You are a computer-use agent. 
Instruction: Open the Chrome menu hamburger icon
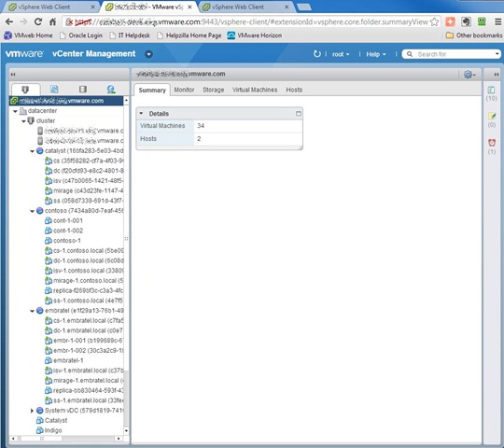pos(497,21)
